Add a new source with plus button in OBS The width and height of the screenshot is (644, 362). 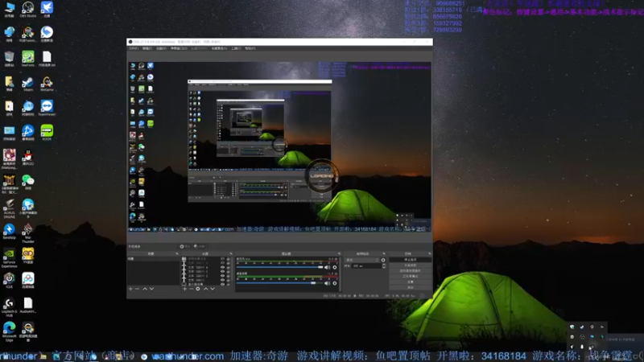pos(184,289)
